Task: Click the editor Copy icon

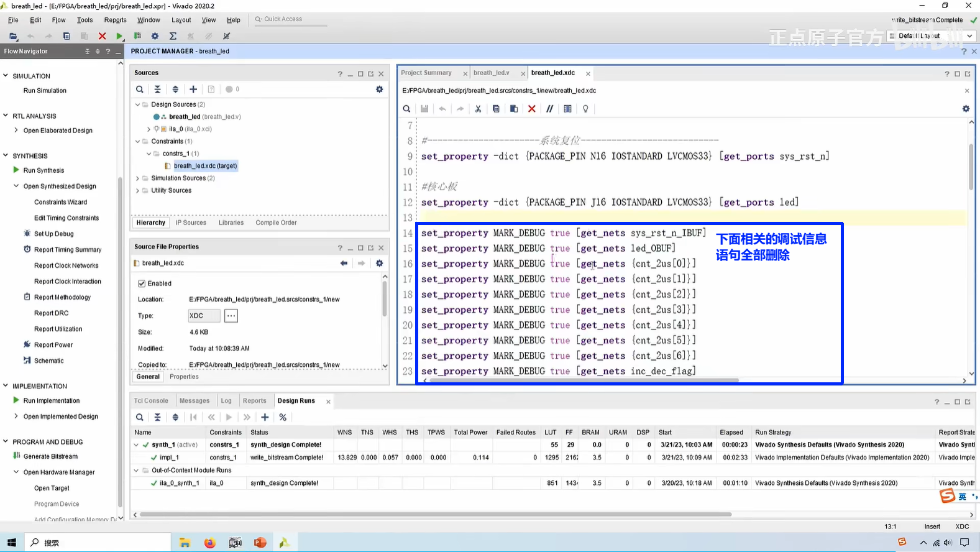Action: point(496,109)
